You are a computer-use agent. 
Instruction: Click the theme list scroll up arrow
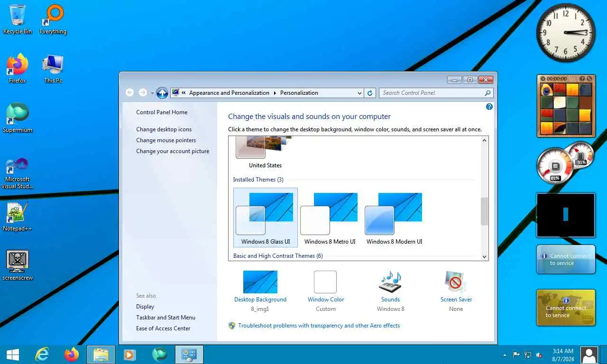tap(484, 140)
